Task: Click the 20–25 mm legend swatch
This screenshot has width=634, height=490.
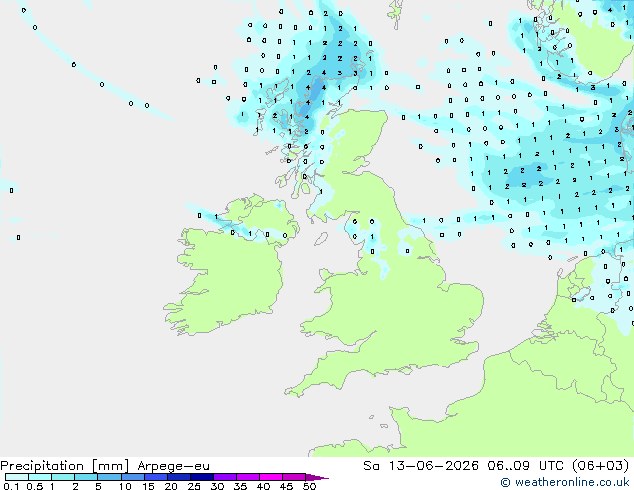Action: (178, 477)
